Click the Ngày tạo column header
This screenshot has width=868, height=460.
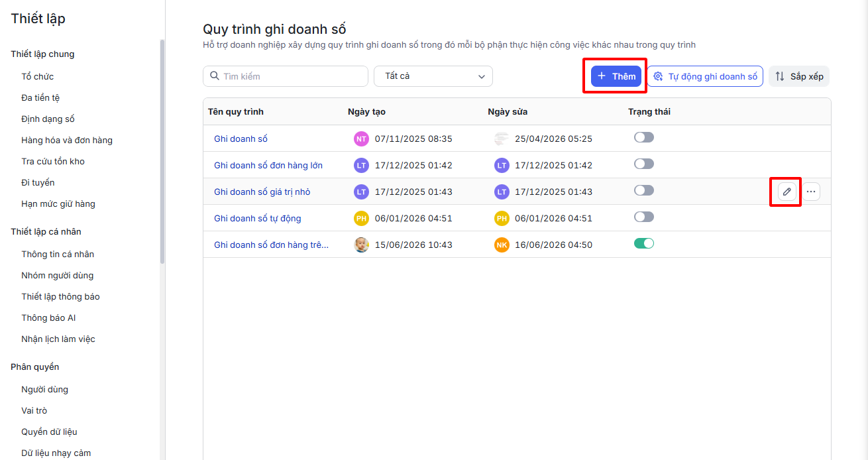[x=366, y=111]
